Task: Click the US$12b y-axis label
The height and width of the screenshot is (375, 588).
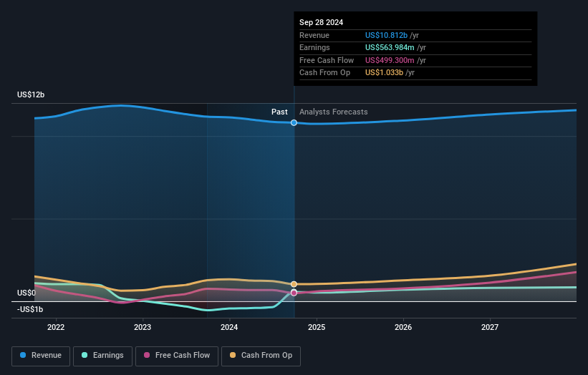Action: 31,94
